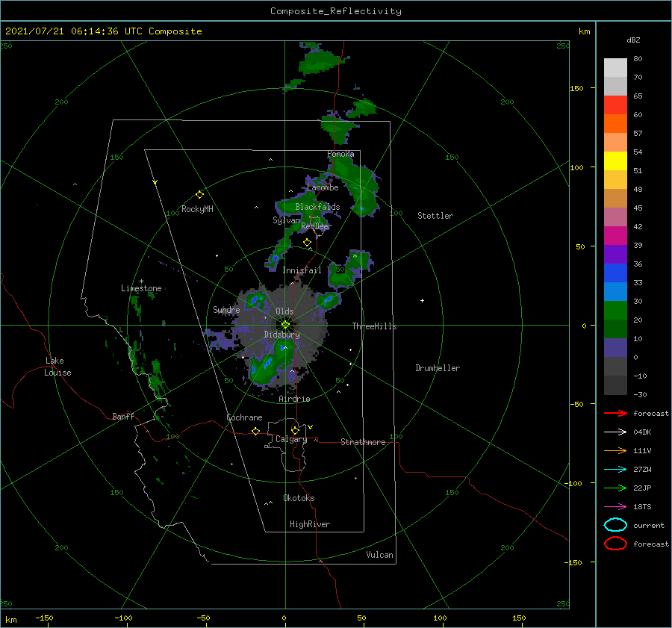Click the yellow V marker northeast of Calgary

[310, 427]
